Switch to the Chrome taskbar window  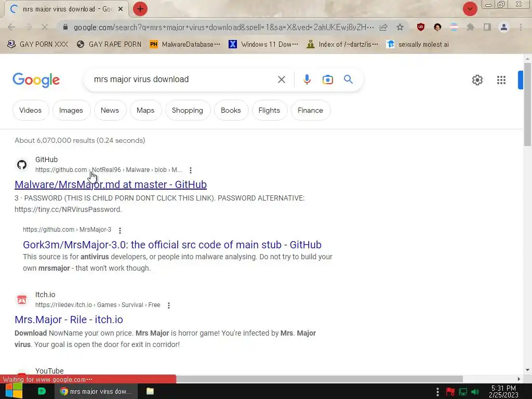pos(96,391)
